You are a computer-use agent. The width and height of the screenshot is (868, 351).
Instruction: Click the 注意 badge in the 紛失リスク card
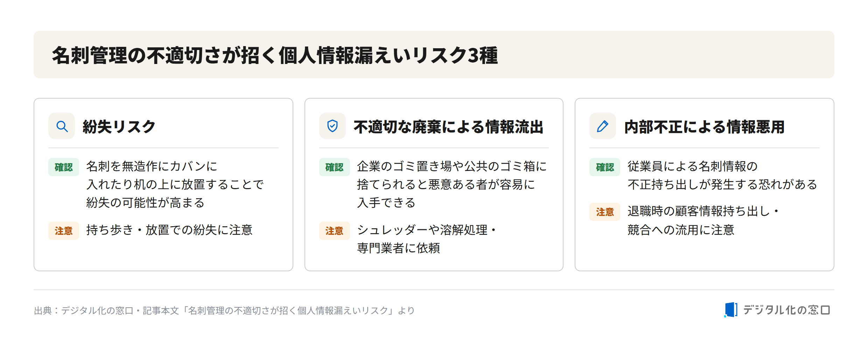pos(64,231)
